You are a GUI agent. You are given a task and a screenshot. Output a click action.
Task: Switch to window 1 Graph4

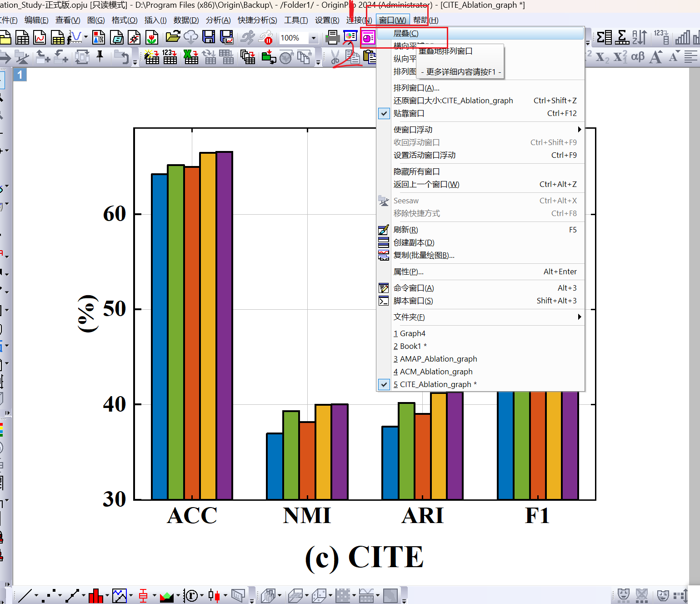(x=480, y=333)
